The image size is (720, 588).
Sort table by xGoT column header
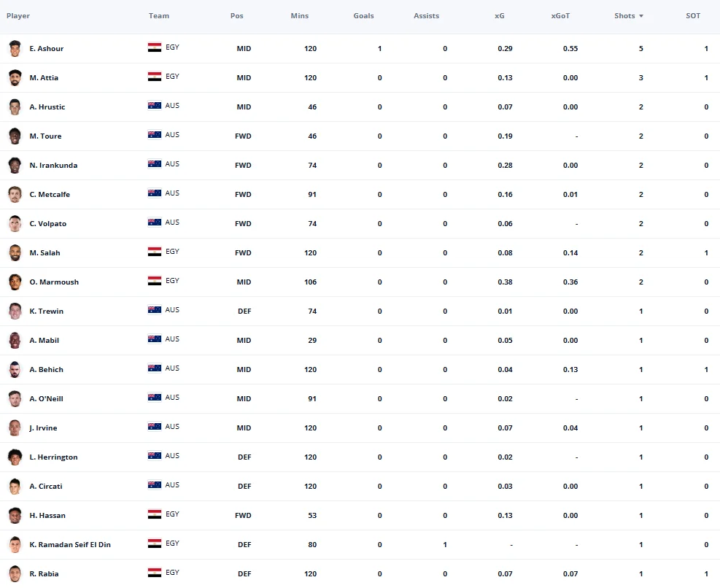coord(560,15)
